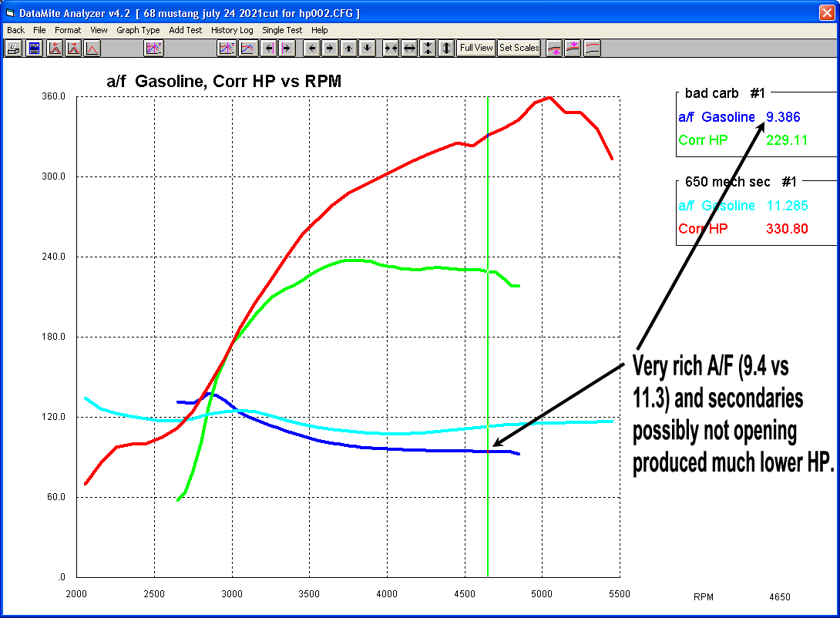The width and height of the screenshot is (840, 618).
Task: Click the green 'Corr HP' legend label
Action: point(703,139)
